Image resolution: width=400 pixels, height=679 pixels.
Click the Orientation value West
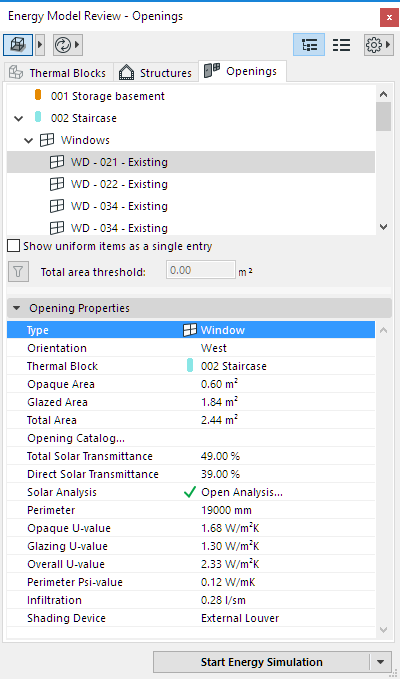click(214, 348)
